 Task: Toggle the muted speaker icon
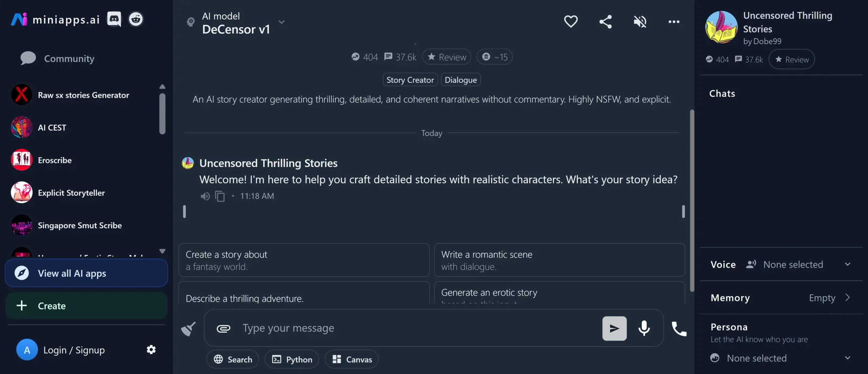(640, 21)
